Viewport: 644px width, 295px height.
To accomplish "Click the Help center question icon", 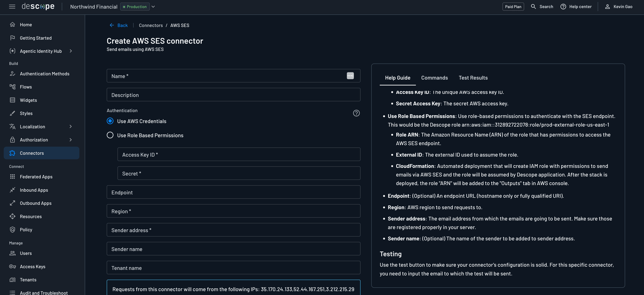I will click(x=563, y=6).
